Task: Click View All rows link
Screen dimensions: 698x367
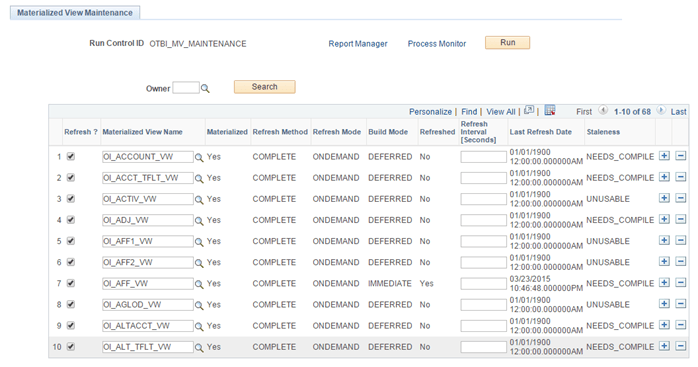Action: (x=501, y=112)
